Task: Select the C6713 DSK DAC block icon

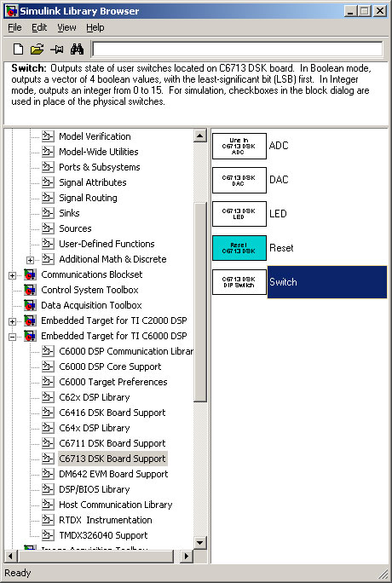Action: point(239,181)
